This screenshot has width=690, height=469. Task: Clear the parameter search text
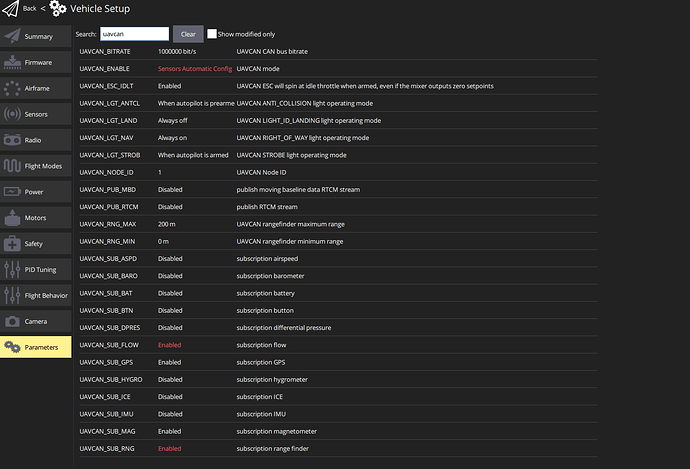tap(188, 34)
